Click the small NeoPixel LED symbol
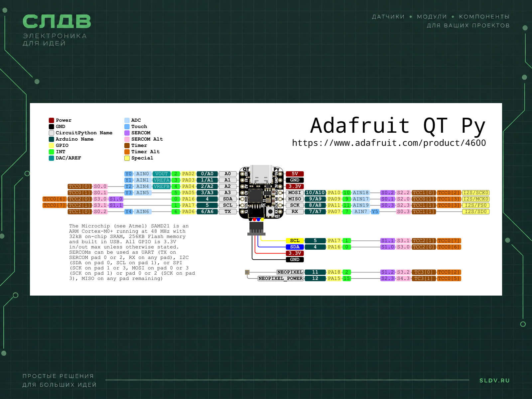 [247, 272]
